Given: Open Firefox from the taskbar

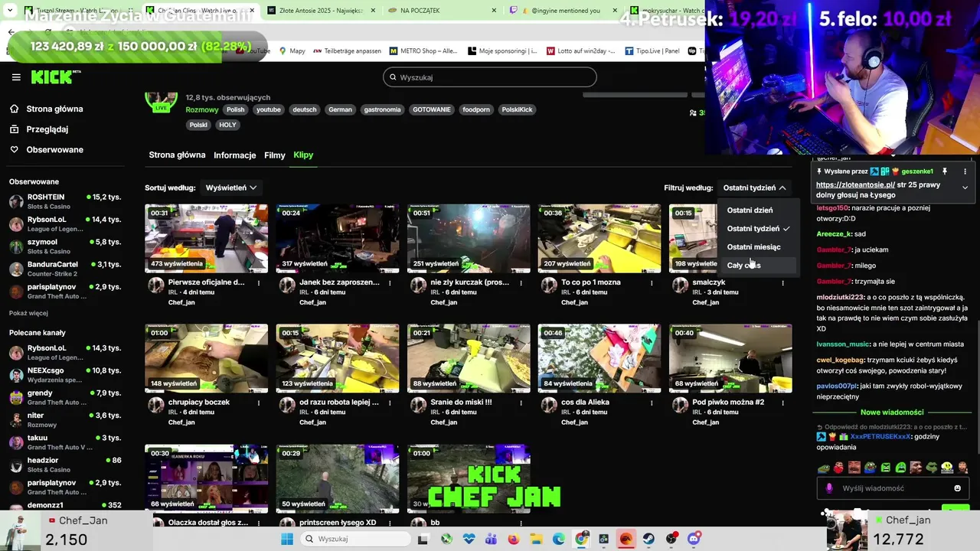Looking at the screenshot, I should tap(513, 539).
